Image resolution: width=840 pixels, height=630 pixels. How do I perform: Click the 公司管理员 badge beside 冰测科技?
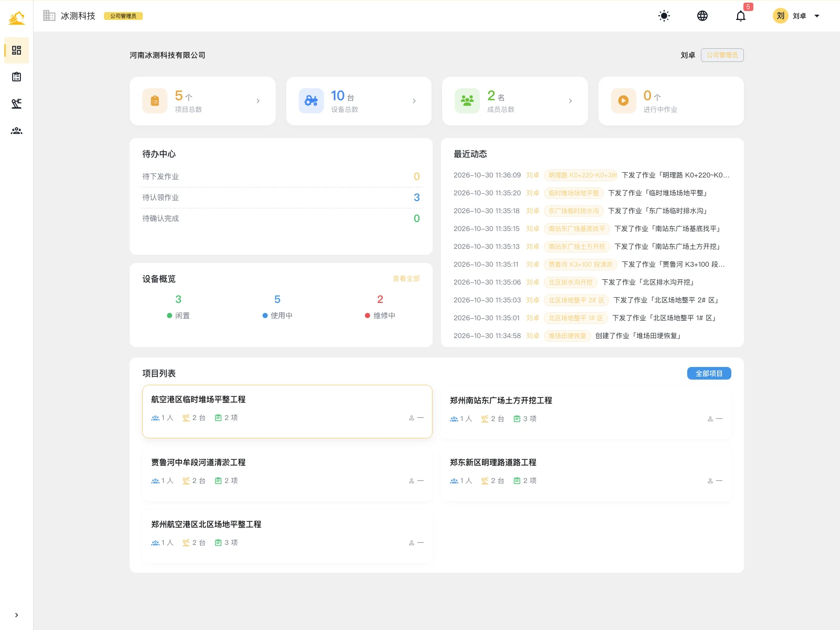click(x=123, y=16)
